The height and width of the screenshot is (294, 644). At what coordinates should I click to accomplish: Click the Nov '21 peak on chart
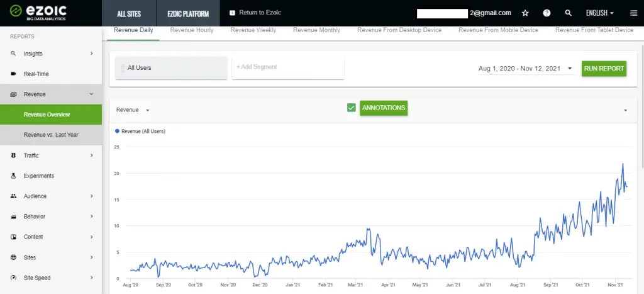click(623, 164)
